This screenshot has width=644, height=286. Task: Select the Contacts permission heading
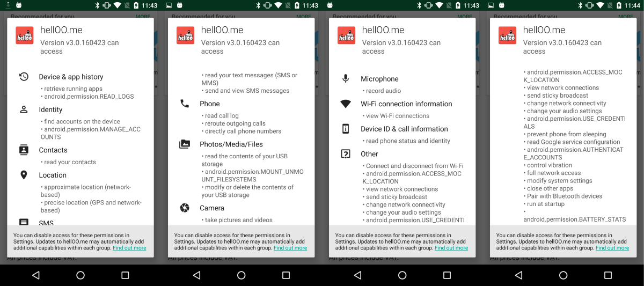pyautogui.click(x=53, y=150)
